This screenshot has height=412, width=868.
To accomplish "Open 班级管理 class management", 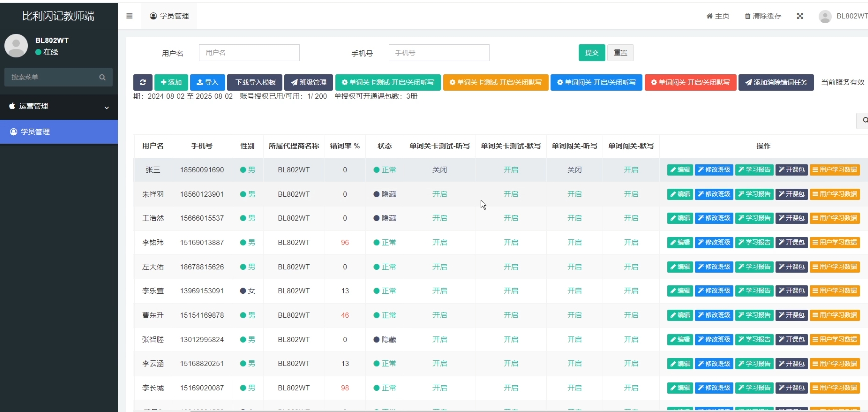I will pos(309,82).
